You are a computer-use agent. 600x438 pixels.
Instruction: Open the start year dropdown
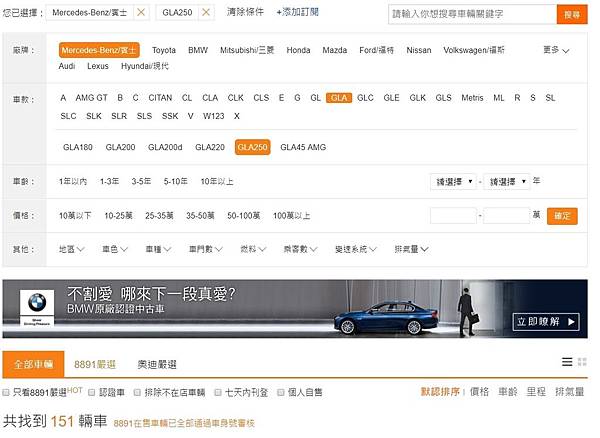point(453,182)
